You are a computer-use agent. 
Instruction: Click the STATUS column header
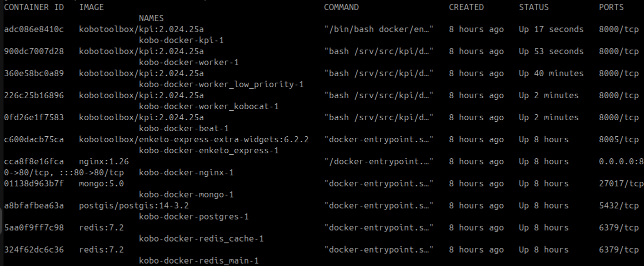[x=533, y=7]
